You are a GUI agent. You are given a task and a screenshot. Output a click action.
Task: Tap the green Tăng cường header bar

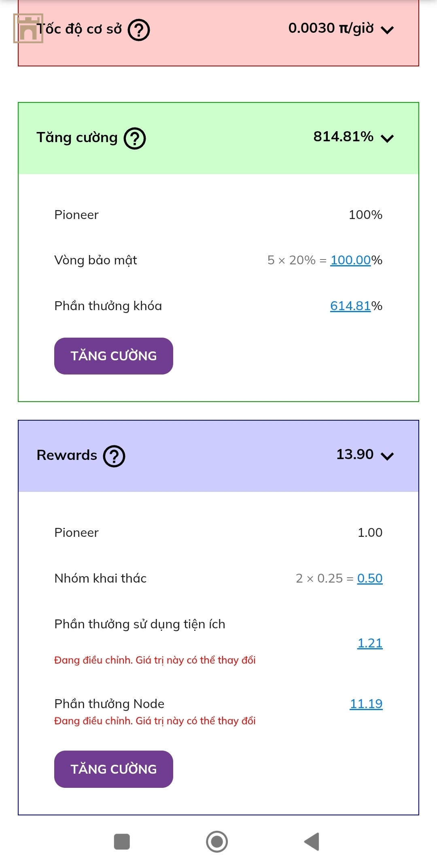click(218, 138)
